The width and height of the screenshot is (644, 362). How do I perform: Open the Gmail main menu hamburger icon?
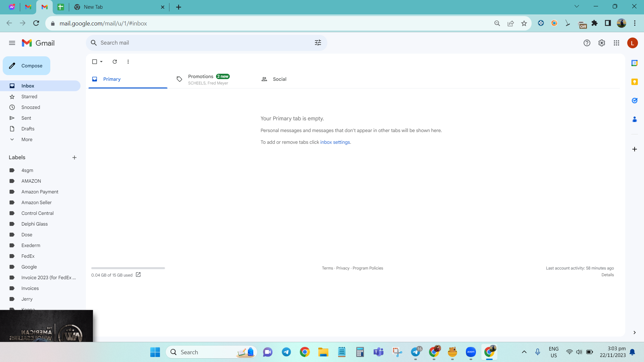point(12,43)
